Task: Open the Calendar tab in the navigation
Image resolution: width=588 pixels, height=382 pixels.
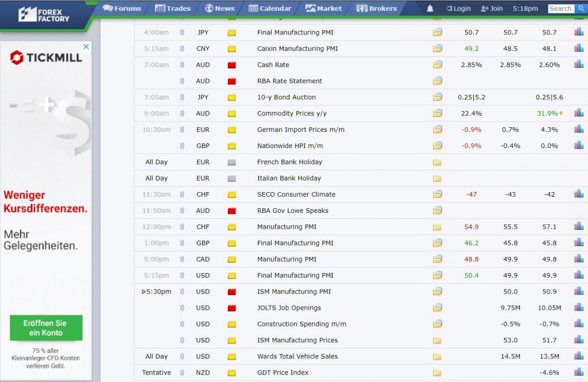Action: 270,9
